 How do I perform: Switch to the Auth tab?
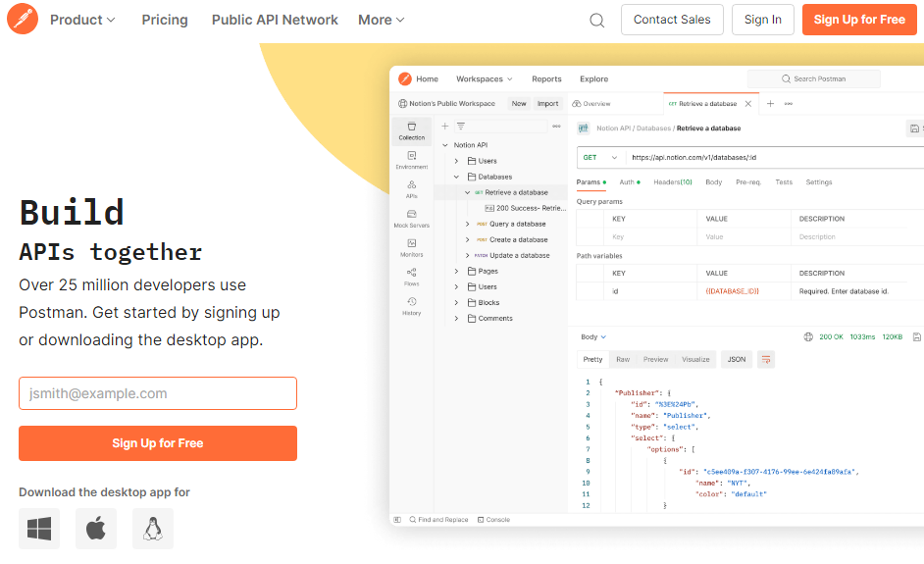pos(630,182)
